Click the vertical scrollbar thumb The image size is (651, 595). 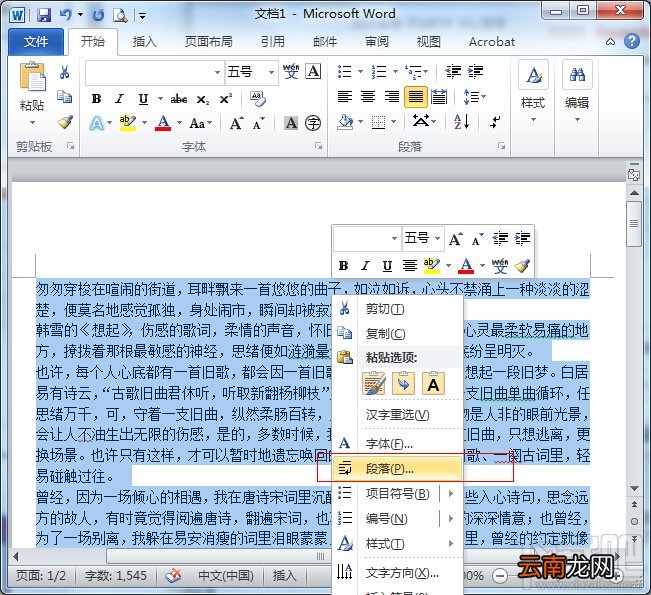[634, 225]
